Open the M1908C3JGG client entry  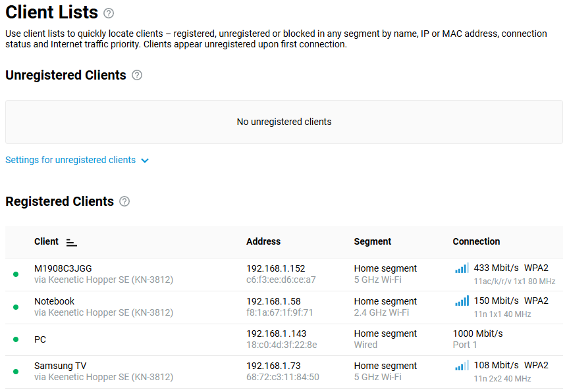[x=63, y=268]
